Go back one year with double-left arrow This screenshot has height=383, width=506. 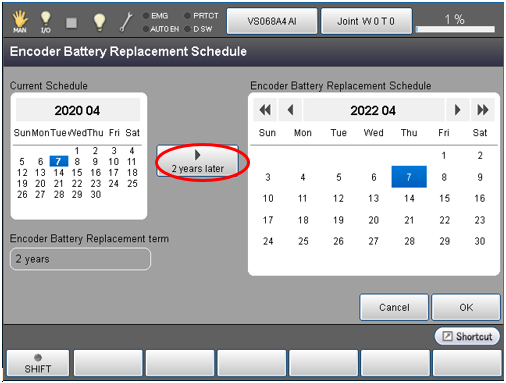pos(265,110)
